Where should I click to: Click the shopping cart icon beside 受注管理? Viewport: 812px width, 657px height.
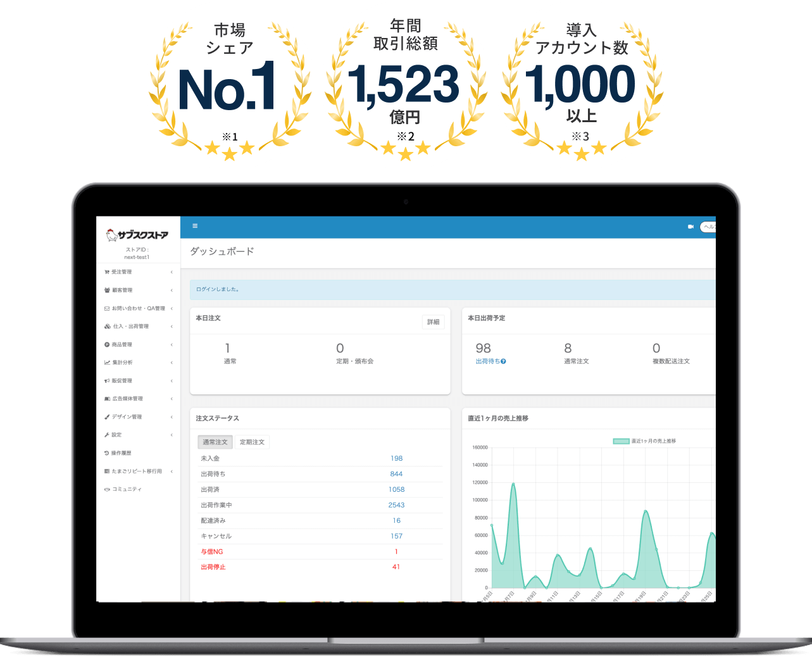107,272
